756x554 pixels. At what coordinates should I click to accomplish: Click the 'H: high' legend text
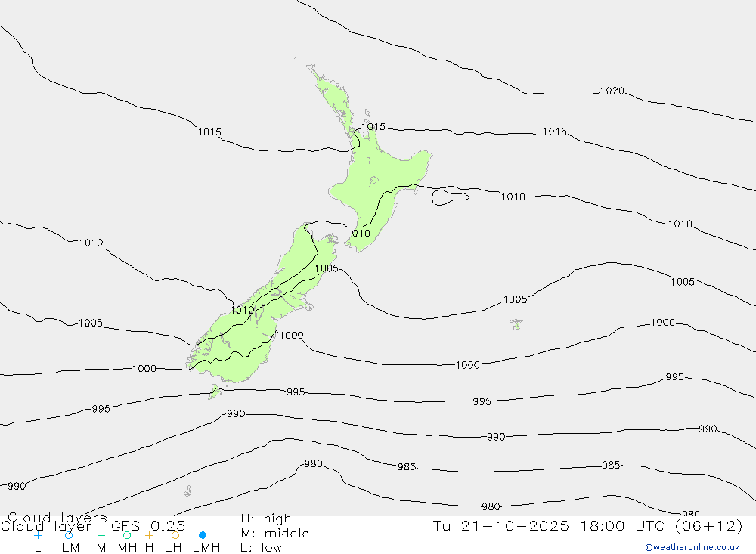point(266,518)
